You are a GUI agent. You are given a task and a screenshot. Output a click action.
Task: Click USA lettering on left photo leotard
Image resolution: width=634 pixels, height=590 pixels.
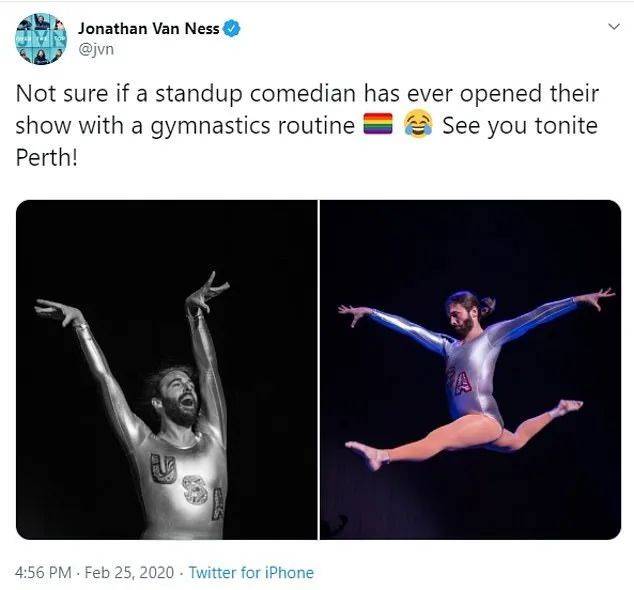click(x=187, y=486)
